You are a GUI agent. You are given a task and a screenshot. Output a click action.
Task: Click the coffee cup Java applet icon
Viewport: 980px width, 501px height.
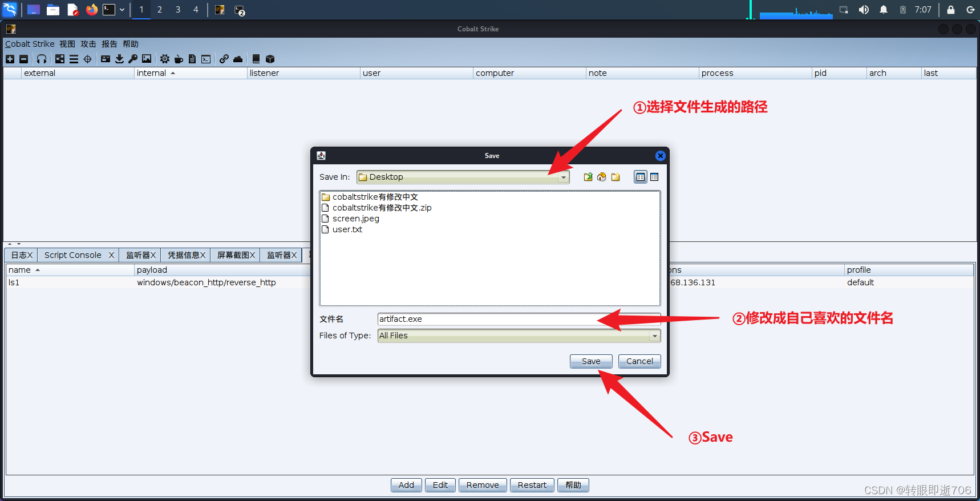179,59
